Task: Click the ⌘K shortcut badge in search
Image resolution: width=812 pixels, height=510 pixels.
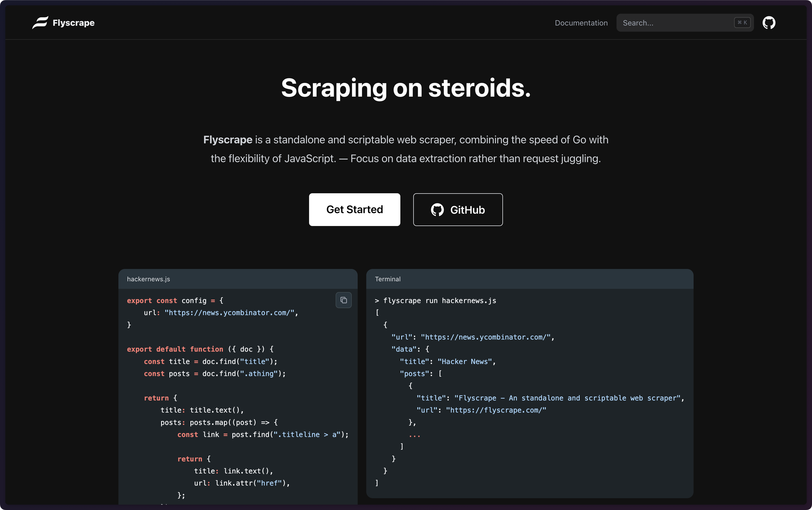Action: tap(742, 23)
